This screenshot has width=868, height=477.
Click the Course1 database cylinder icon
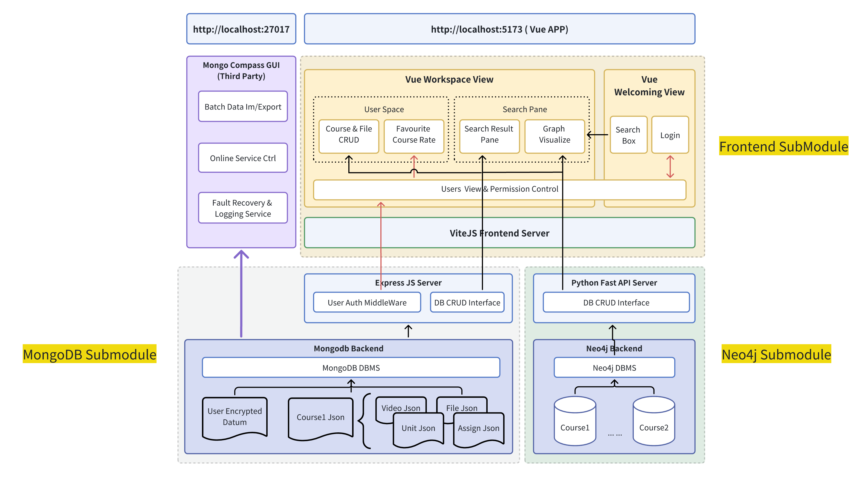574,421
